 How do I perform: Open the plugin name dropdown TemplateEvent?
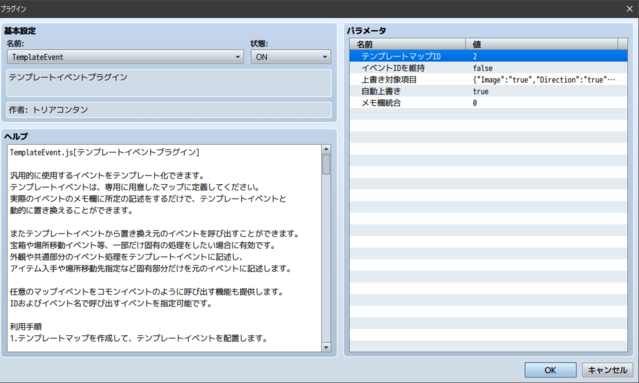tap(125, 57)
